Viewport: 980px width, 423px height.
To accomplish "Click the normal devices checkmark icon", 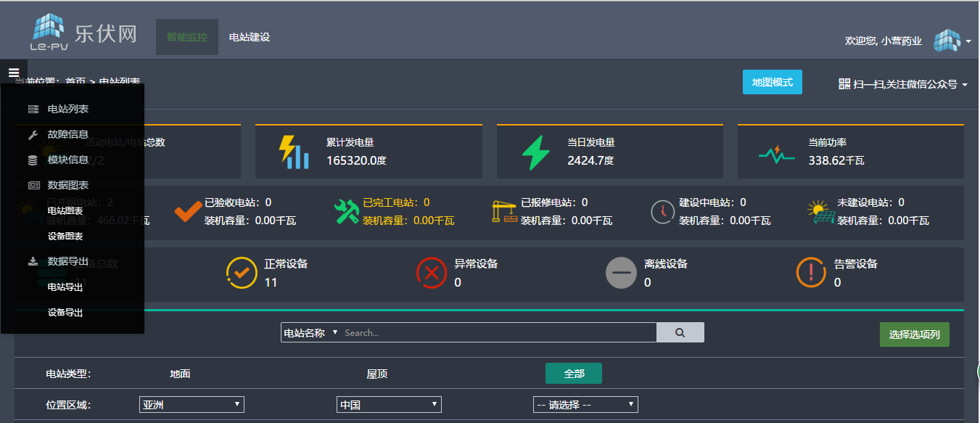I will [x=242, y=273].
